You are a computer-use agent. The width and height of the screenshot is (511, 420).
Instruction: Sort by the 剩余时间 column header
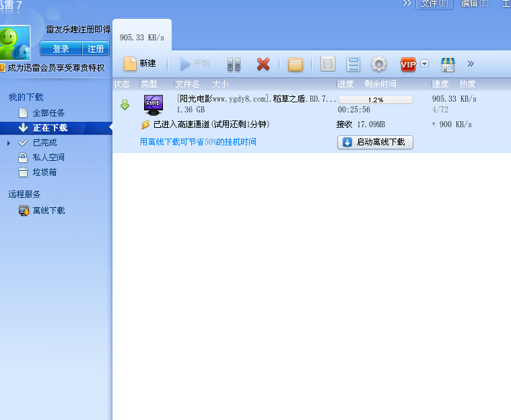coord(380,84)
